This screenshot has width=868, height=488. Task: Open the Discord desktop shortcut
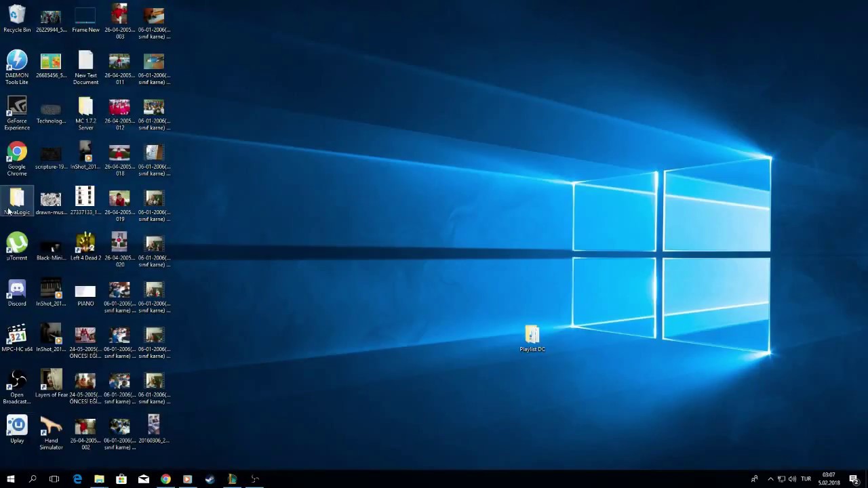point(17,293)
